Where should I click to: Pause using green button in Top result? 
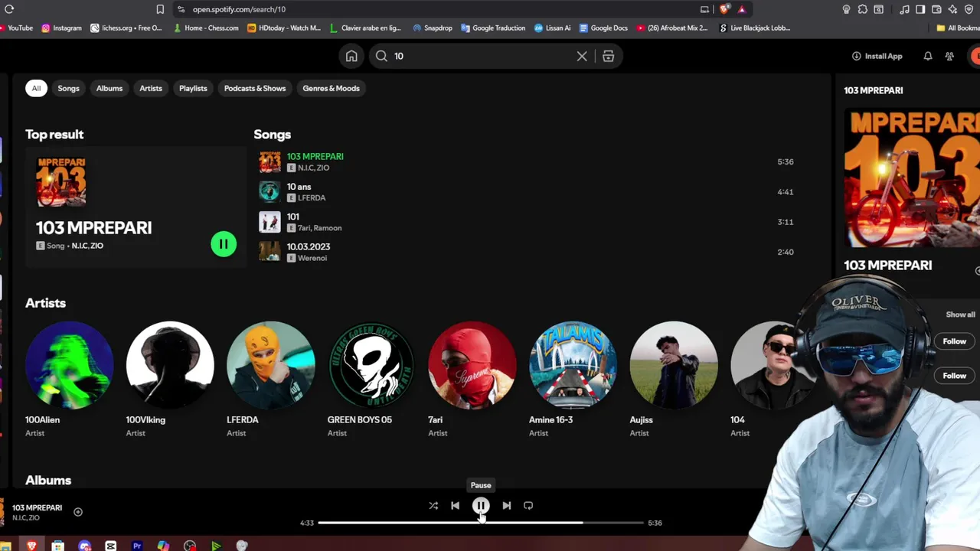224,244
